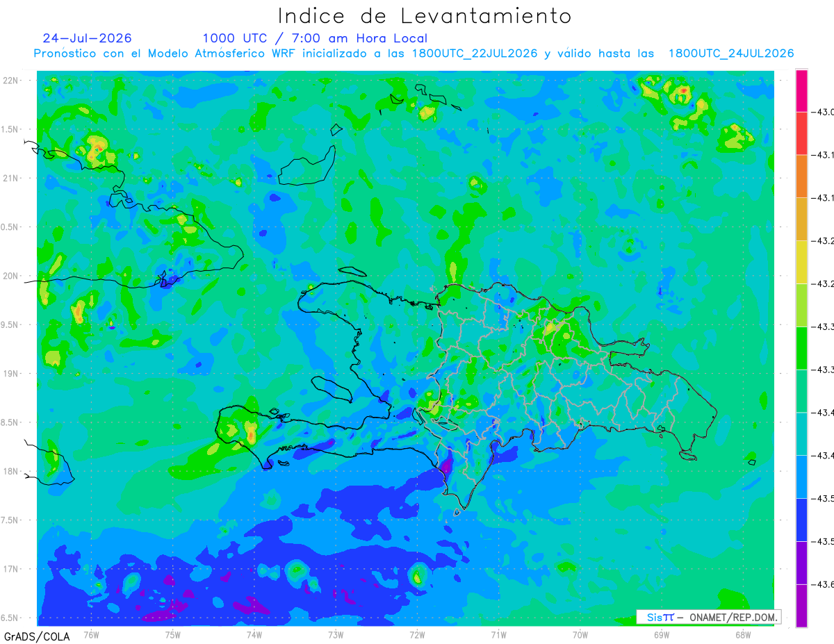
Task: Click the '-43.0' color bar value
Action: (x=824, y=112)
